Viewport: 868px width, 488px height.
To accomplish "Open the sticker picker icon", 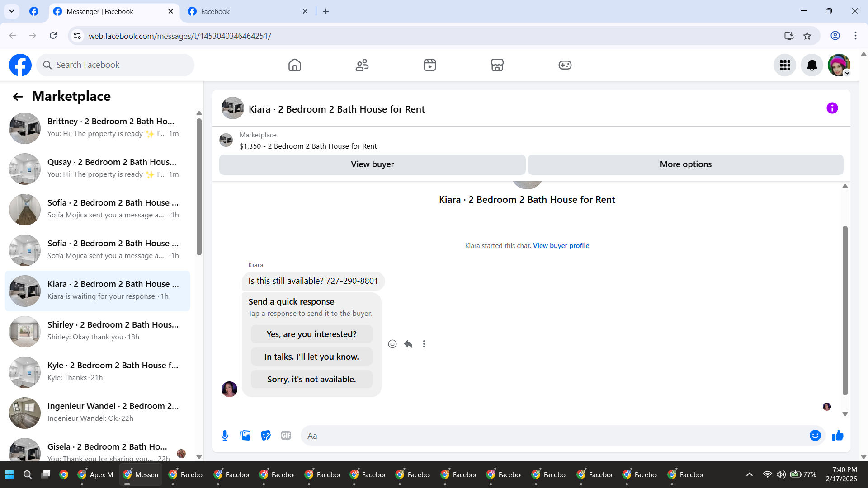I will [x=266, y=435].
